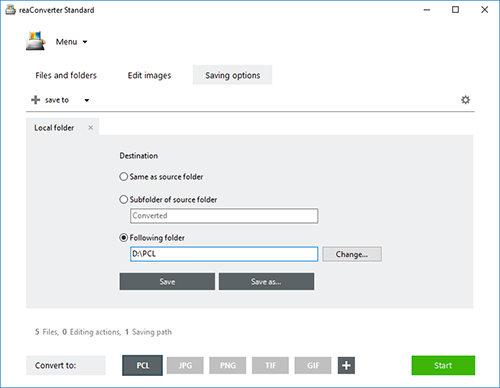Open the Edit images tab
500x388 pixels.
(149, 75)
